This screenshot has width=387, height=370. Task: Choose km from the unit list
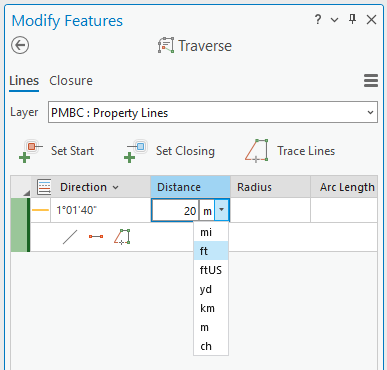211,308
